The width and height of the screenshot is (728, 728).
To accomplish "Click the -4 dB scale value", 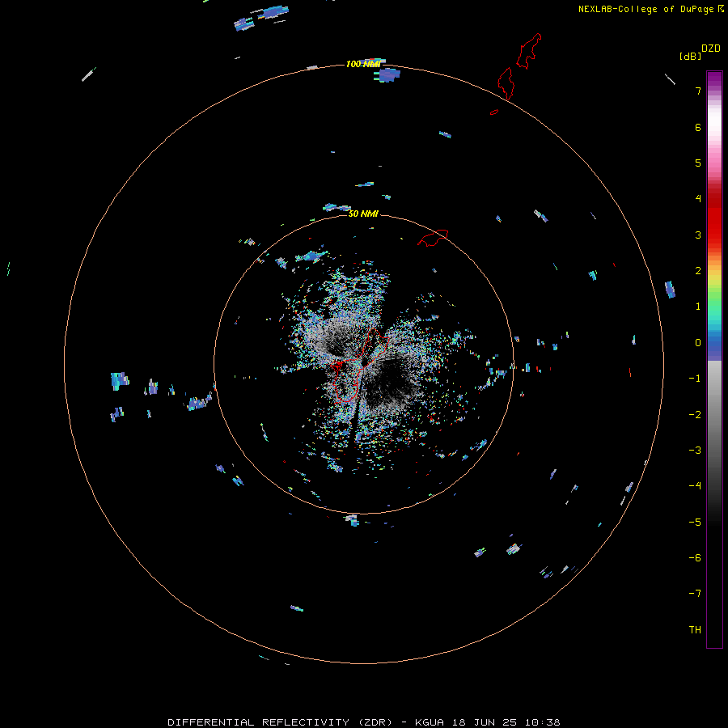I will [695, 486].
